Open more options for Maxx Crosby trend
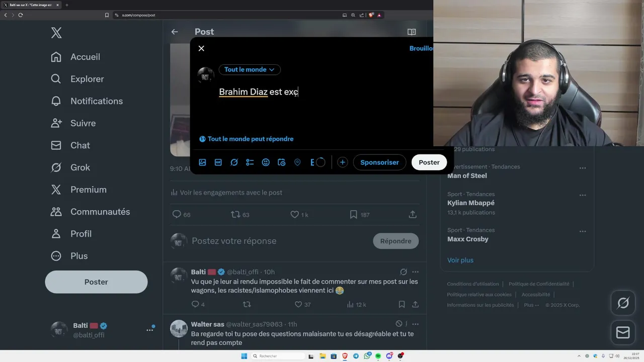This screenshot has height=362, width=644. click(x=583, y=231)
